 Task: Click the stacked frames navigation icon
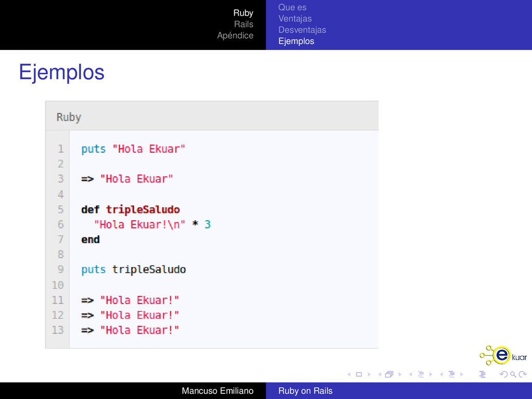pyautogui.click(x=389, y=374)
